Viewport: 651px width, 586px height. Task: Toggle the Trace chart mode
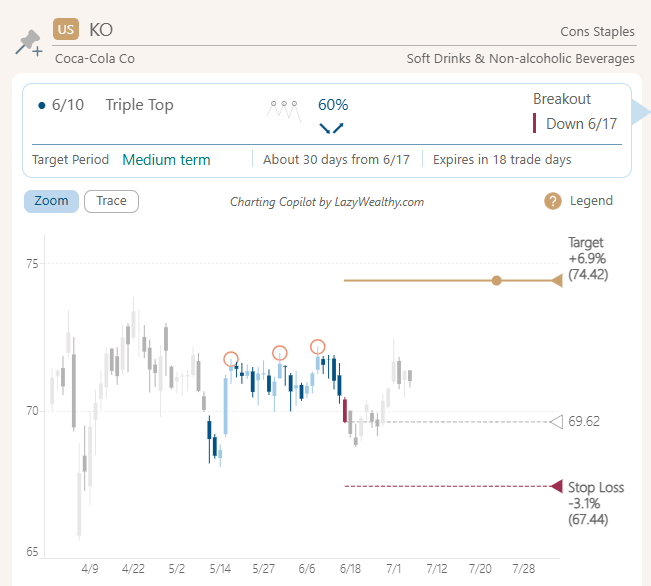(x=111, y=201)
